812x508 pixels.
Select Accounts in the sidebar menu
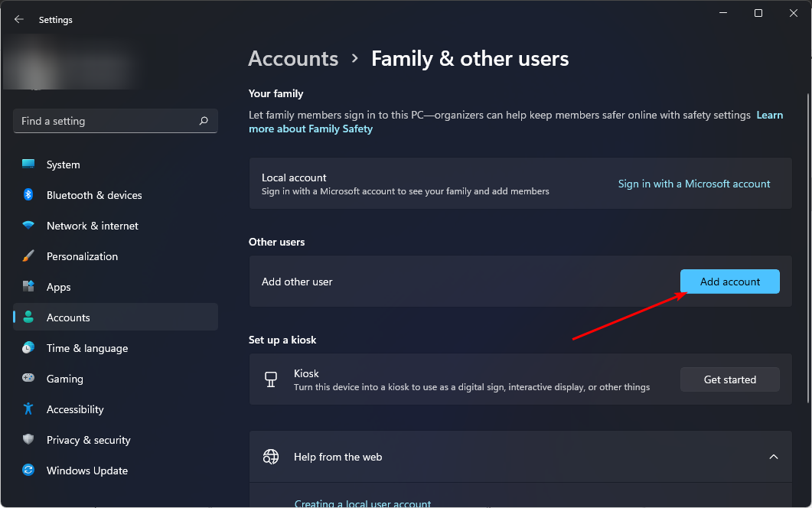pos(68,317)
